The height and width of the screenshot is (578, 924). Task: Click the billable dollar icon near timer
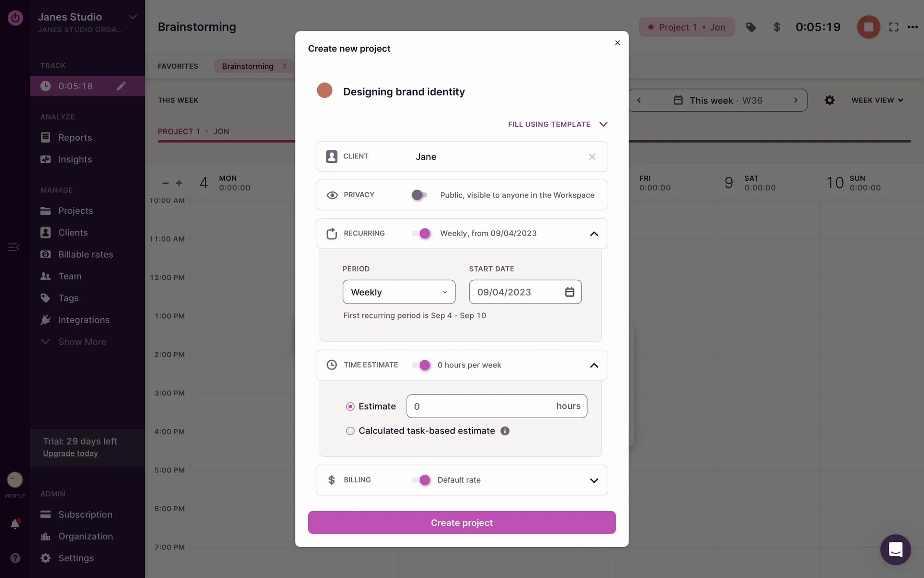[777, 27]
